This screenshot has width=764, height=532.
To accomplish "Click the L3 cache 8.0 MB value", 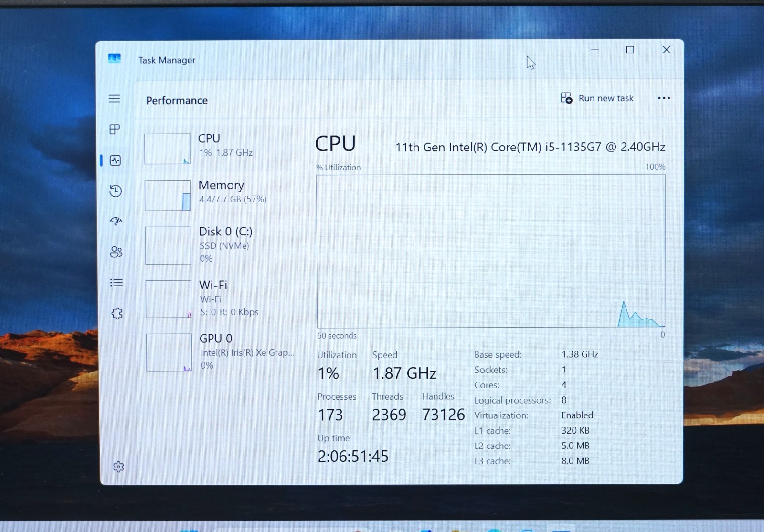I will (x=575, y=461).
